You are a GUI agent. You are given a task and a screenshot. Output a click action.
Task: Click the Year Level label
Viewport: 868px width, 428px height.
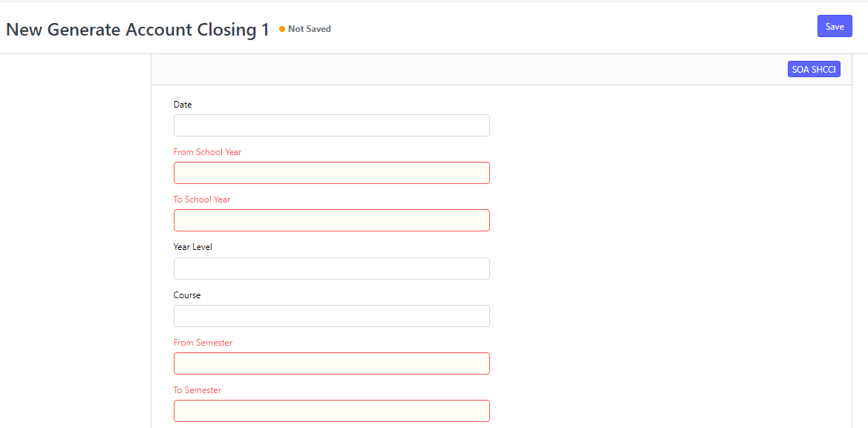(192, 247)
